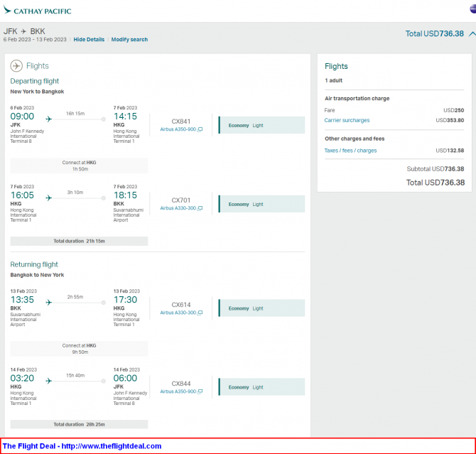The width and height of the screenshot is (476, 454).
Task: Click the 06:00 arrival time
Action: tap(125, 379)
